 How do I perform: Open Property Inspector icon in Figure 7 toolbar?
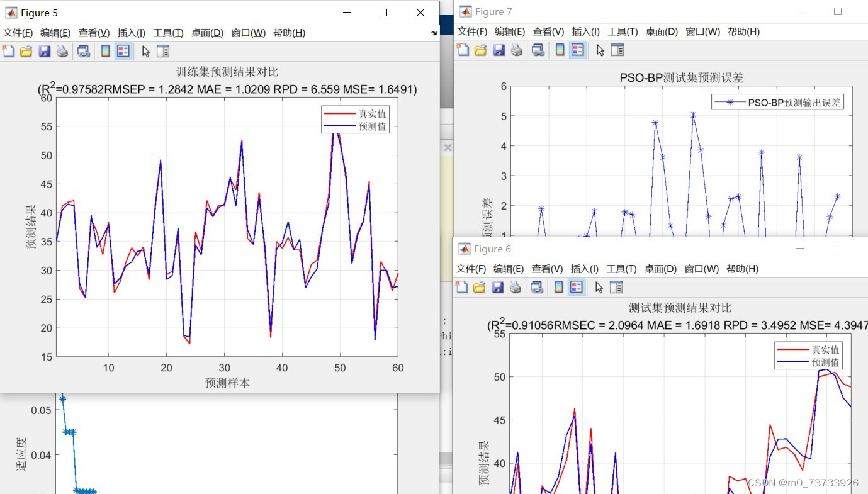(x=617, y=50)
